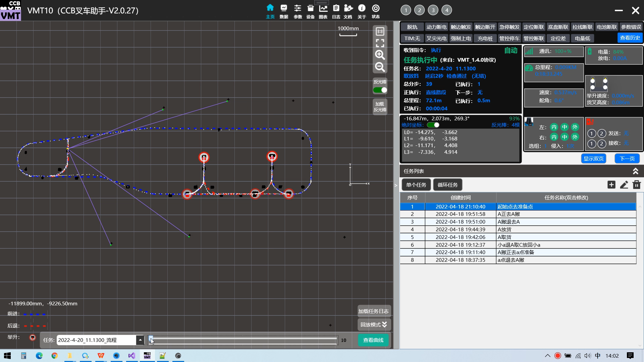This screenshot has height=362, width=644.
Task: Open the 参数 parameters icon
Action: [298, 11]
